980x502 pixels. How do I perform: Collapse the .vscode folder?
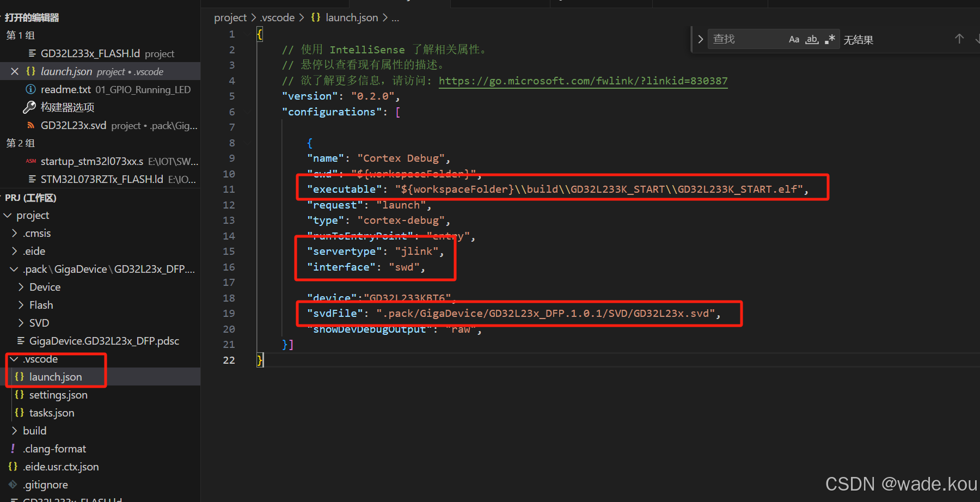(x=14, y=359)
